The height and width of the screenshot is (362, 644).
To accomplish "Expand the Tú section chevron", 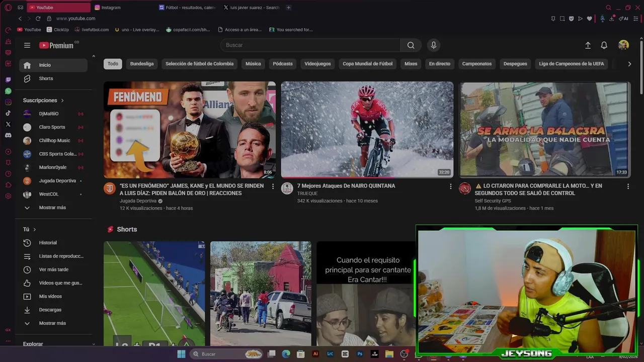I will pos(35,229).
